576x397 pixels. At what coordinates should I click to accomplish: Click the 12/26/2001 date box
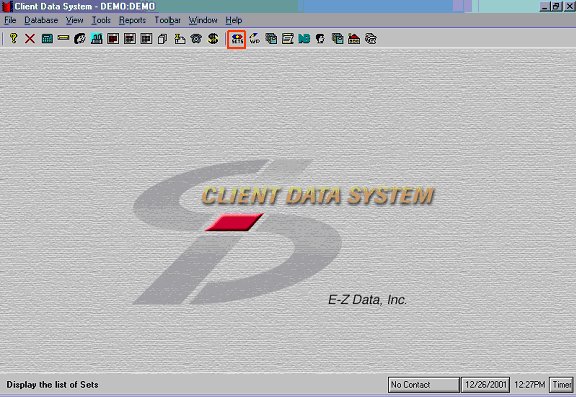(x=485, y=385)
